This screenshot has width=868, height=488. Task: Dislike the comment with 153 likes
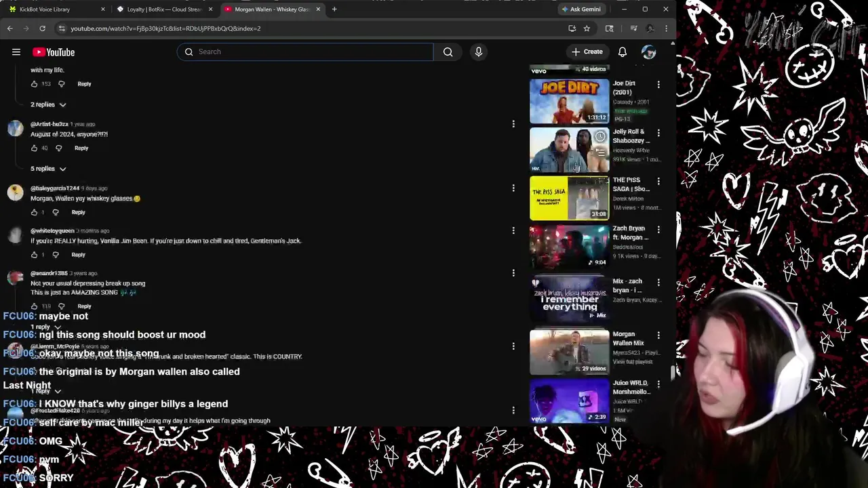coord(62,84)
